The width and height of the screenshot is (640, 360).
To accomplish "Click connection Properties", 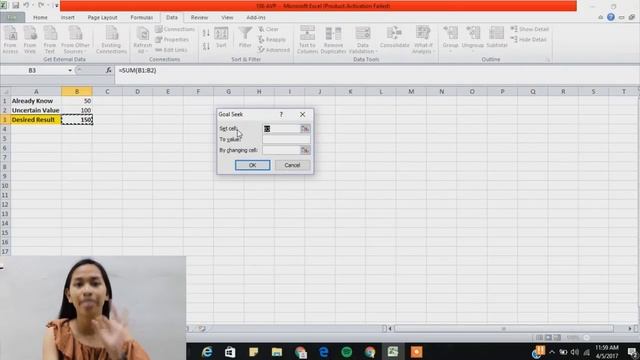I will tap(172, 40).
